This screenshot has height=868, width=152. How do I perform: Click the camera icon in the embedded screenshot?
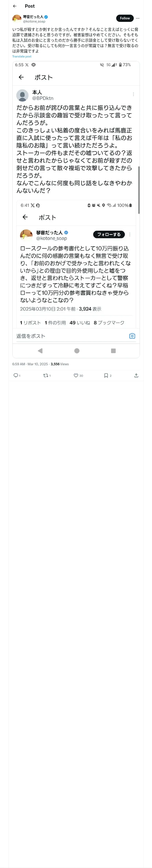(132, 336)
